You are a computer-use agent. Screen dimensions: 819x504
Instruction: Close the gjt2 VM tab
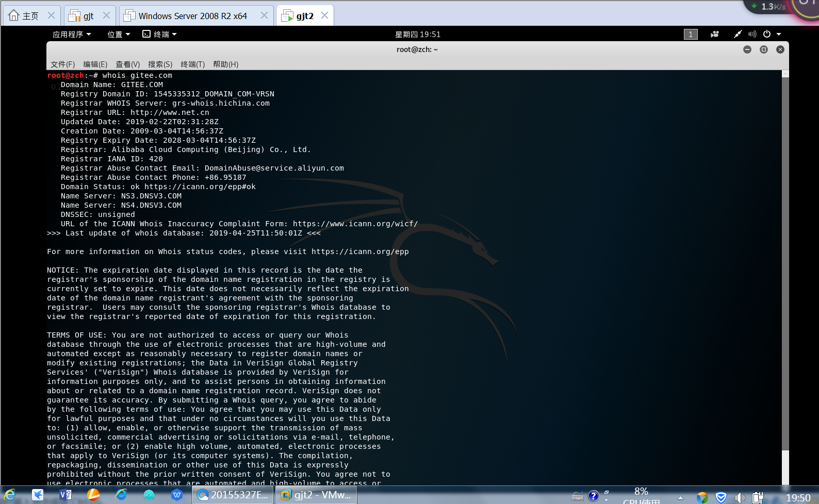pos(324,15)
